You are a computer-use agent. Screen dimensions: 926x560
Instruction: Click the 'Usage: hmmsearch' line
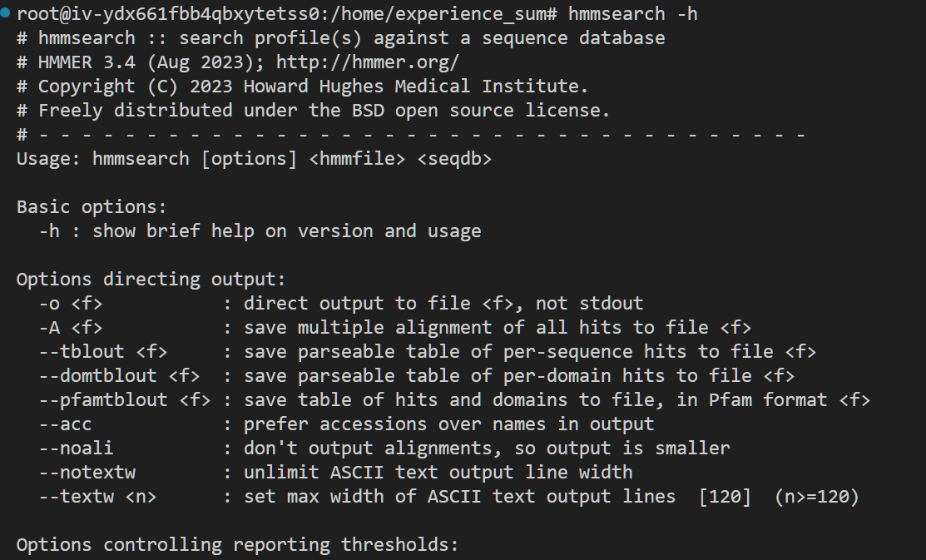click(254, 159)
